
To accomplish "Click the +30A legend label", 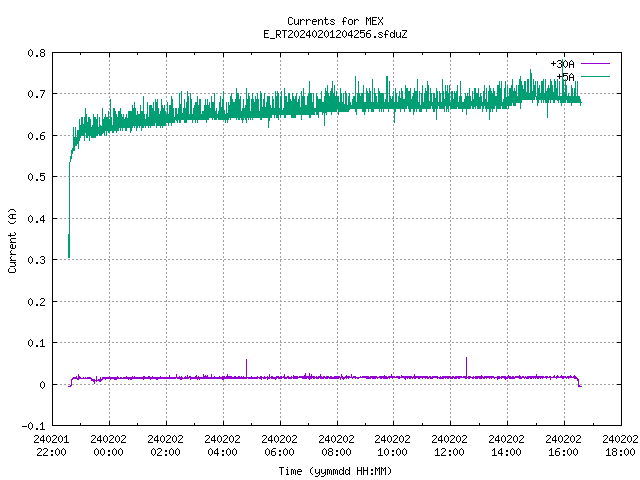I will pyautogui.click(x=562, y=64).
